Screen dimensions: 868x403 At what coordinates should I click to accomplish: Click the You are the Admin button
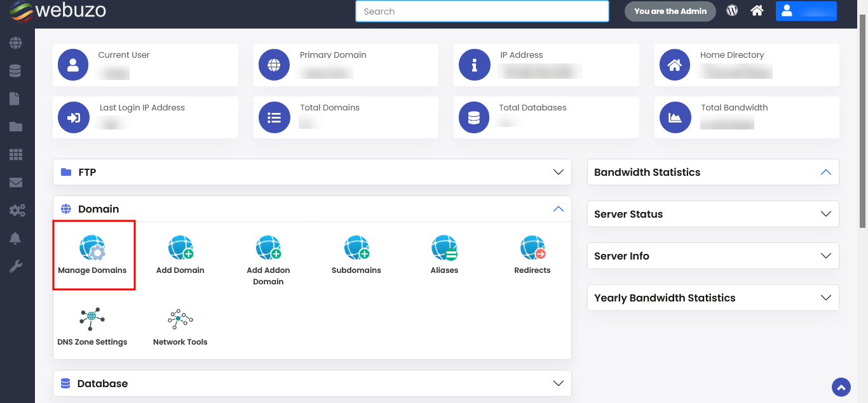tap(670, 11)
